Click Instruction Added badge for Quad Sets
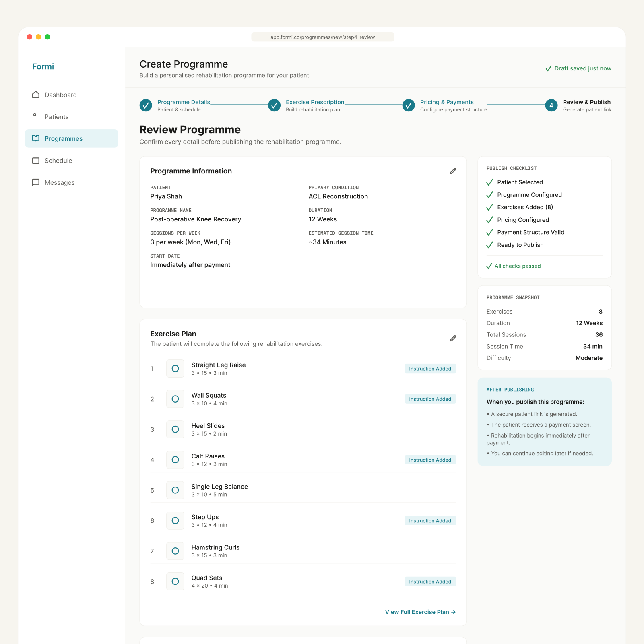This screenshot has height=644, width=644. pos(430,581)
